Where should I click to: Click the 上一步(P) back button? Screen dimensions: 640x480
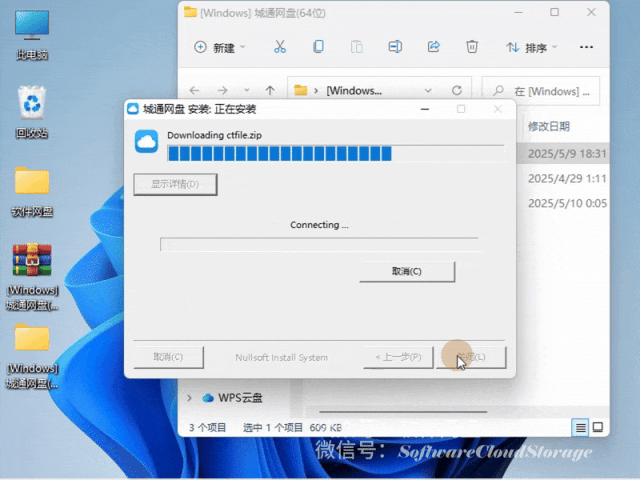pos(398,357)
